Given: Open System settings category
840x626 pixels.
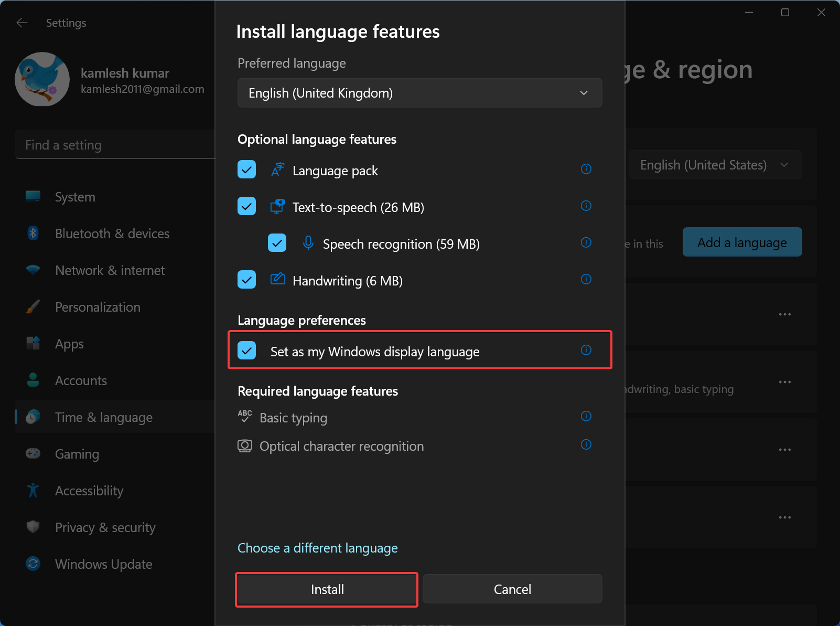Looking at the screenshot, I should coord(115,197).
